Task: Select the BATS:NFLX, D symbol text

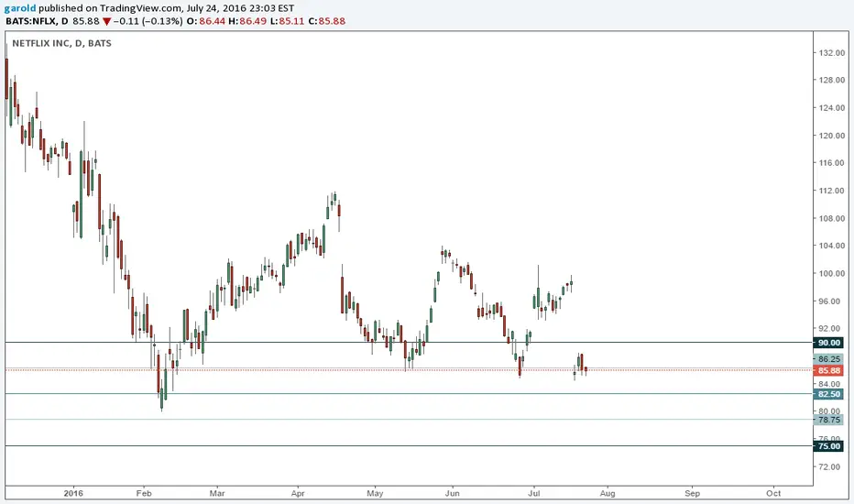Action: (x=37, y=21)
